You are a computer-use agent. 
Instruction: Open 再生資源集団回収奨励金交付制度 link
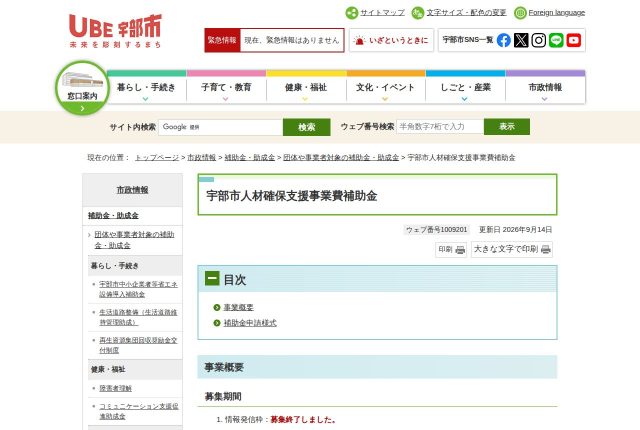click(138, 345)
